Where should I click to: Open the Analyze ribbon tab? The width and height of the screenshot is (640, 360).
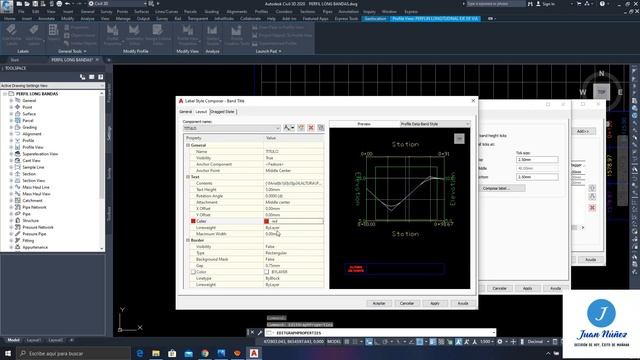pos(87,19)
